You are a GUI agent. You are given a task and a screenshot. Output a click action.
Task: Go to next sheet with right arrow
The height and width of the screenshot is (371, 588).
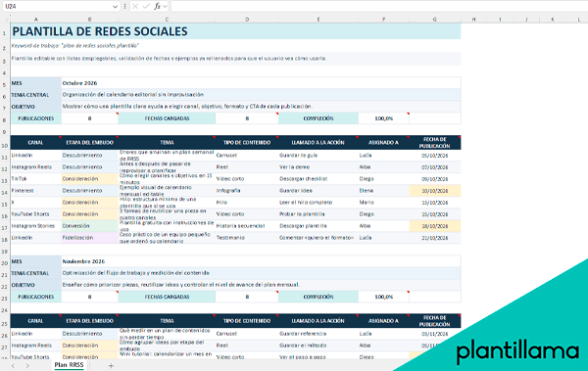point(27,366)
